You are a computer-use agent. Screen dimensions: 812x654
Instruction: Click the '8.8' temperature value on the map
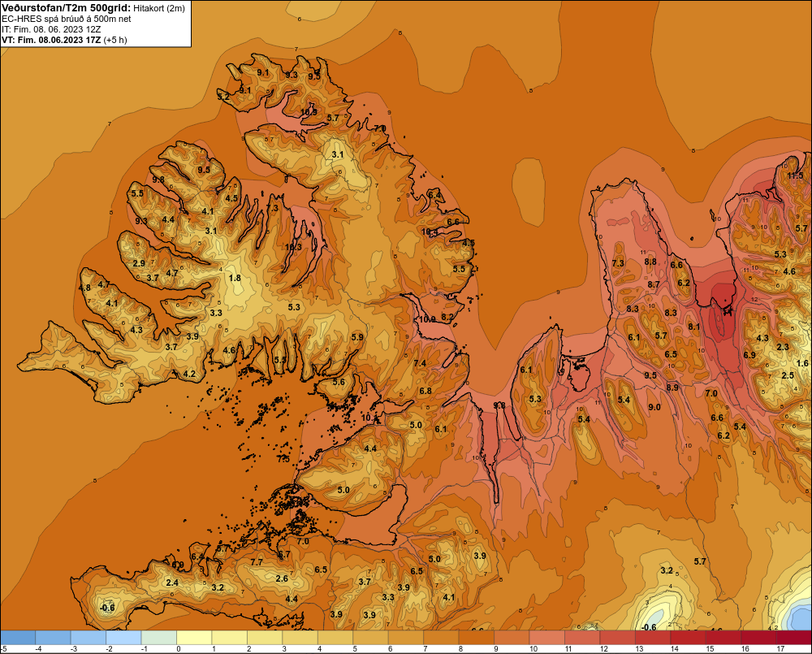click(x=650, y=262)
